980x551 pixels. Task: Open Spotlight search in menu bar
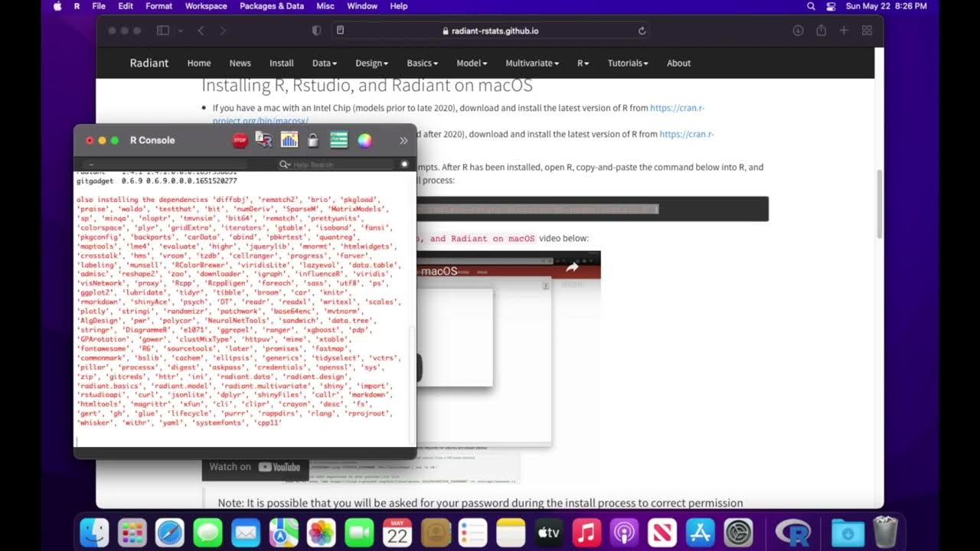tap(811, 6)
